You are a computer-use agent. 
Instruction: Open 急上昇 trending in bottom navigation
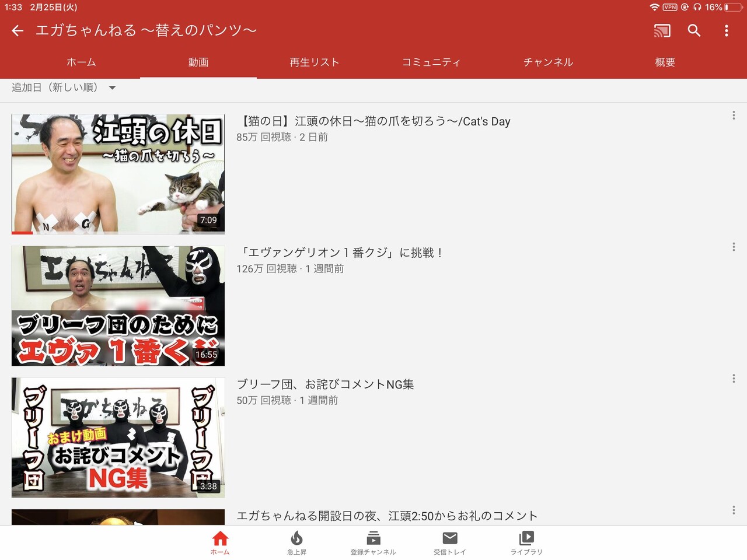(x=296, y=543)
